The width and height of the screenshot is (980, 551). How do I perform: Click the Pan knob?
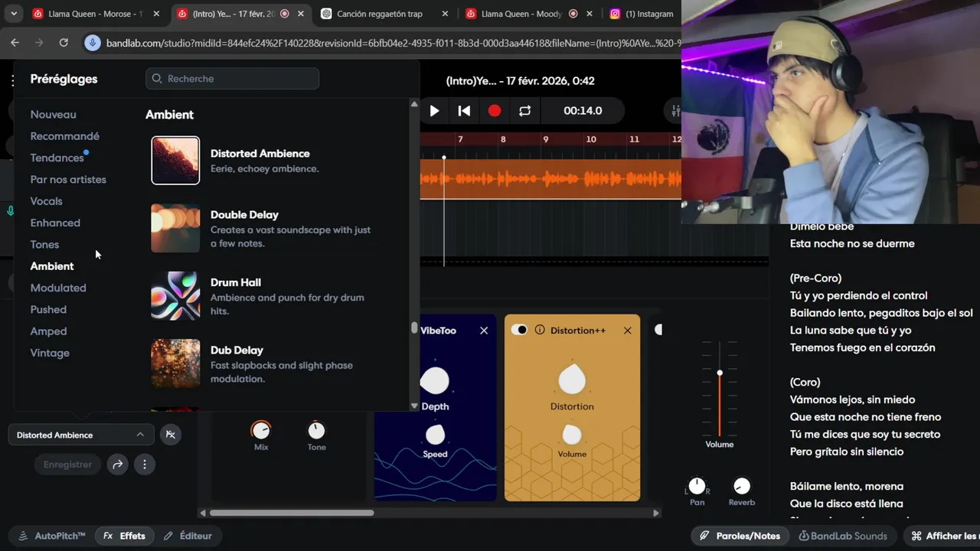click(x=697, y=486)
